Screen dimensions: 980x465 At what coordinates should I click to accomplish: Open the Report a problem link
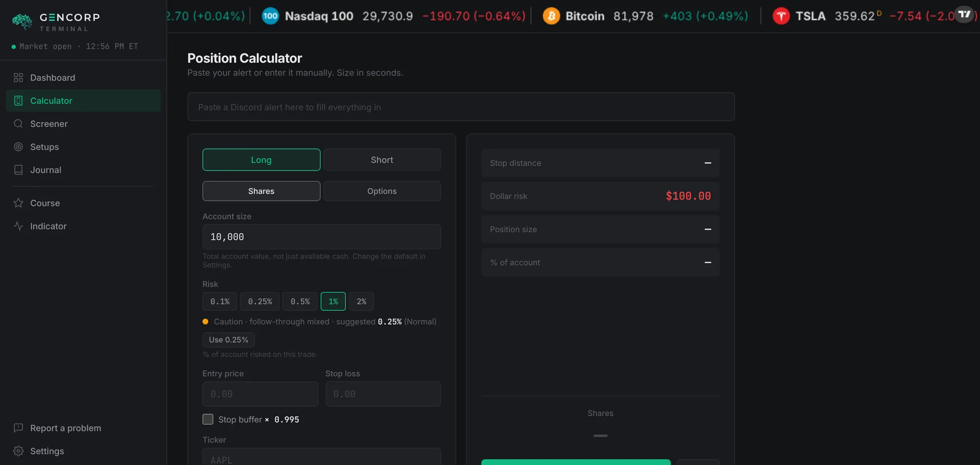click(83, 428)
